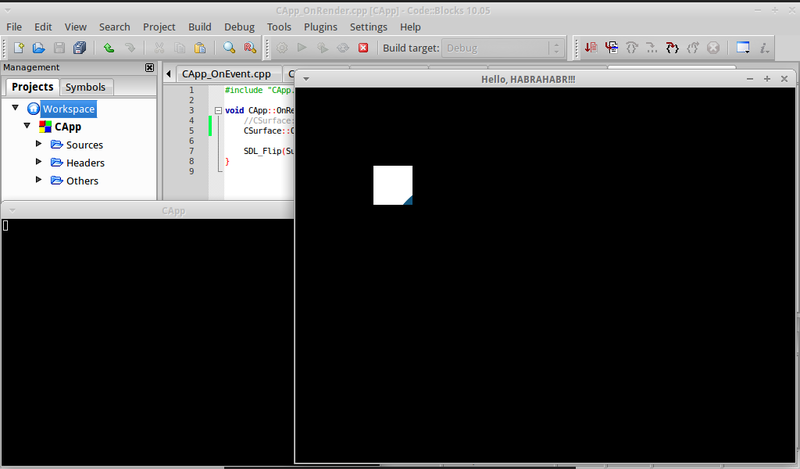Open Replace with the magnifier R icon
Screen dimensions: 800x469
(250, 48)
